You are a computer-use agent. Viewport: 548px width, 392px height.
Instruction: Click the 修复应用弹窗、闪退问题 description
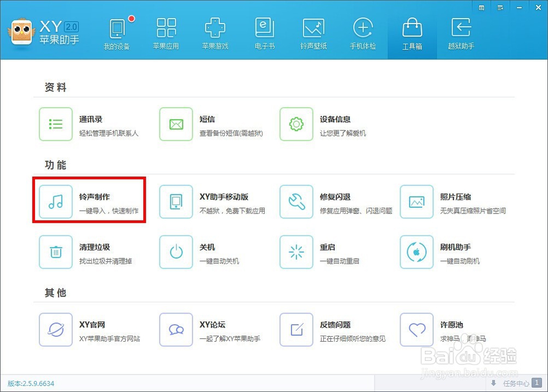(x=356, y=210)
